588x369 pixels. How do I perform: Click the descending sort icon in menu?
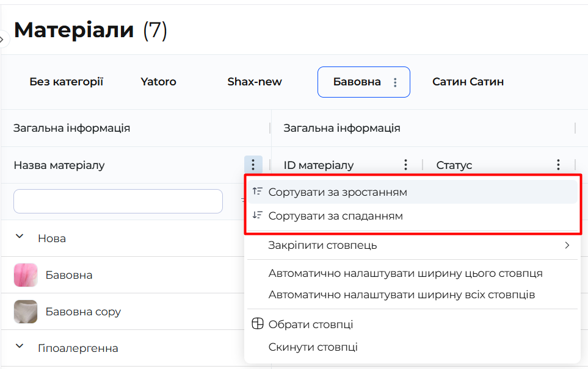pyautogui.click(x=257, y=215)
